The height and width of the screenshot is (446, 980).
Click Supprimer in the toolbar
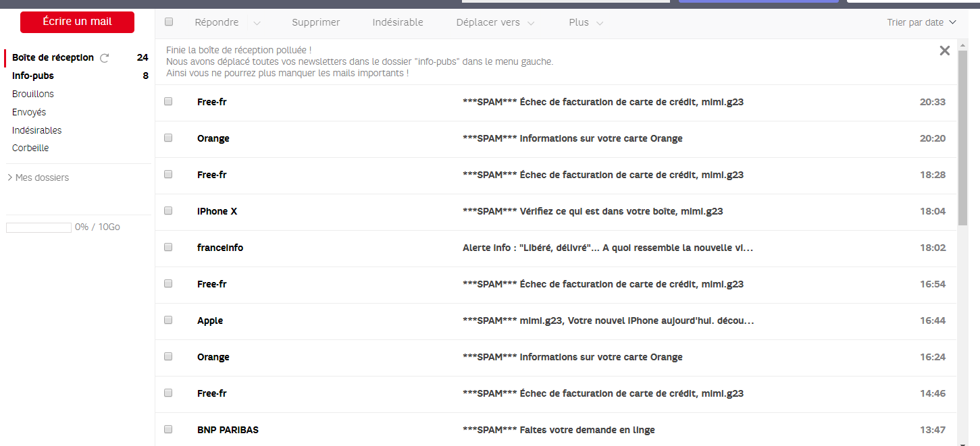point(315,22)
